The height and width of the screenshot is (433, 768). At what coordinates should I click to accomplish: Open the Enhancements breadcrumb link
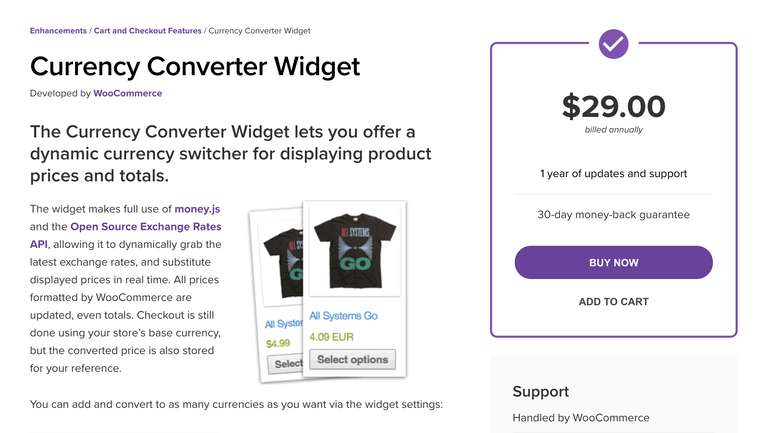pyautogui.click(x=58, y=31)
